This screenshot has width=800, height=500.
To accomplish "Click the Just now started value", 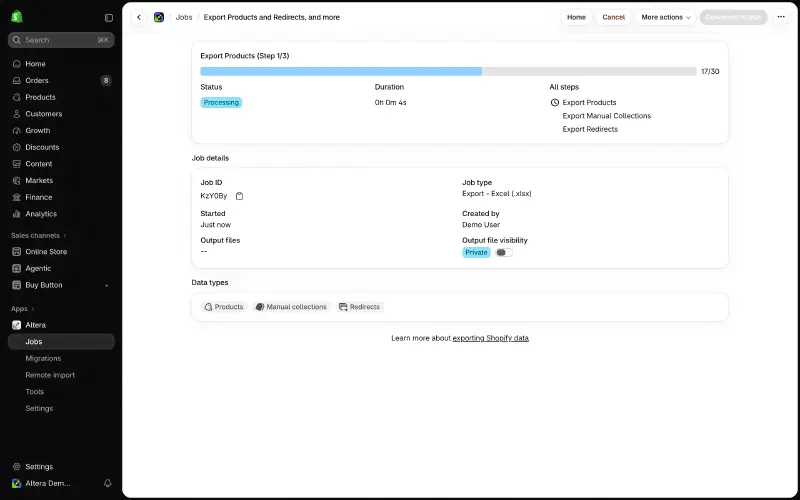I will tap(216, 225).
